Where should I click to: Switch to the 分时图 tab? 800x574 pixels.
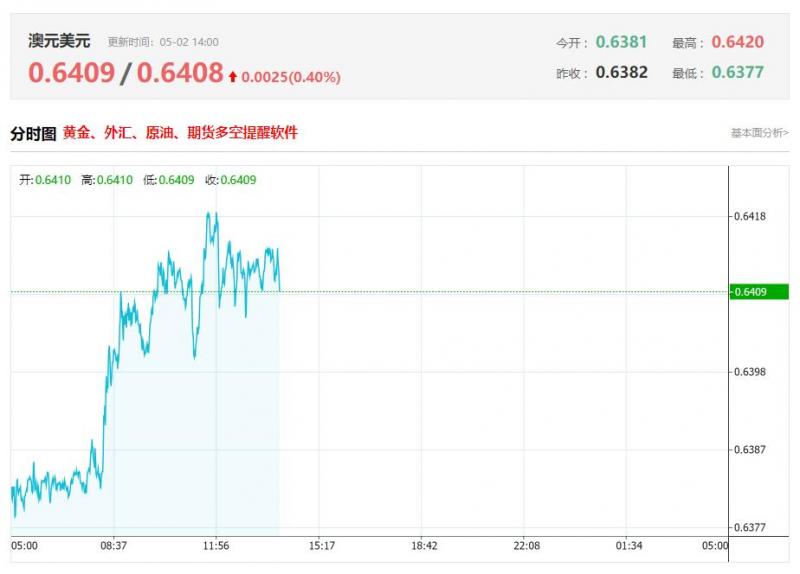click(x=33, y=134)
